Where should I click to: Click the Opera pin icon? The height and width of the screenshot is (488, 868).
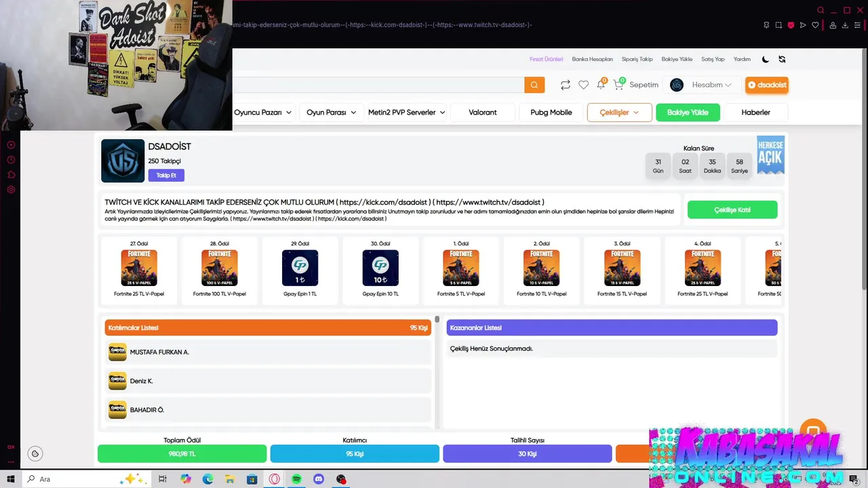(766, 25)
